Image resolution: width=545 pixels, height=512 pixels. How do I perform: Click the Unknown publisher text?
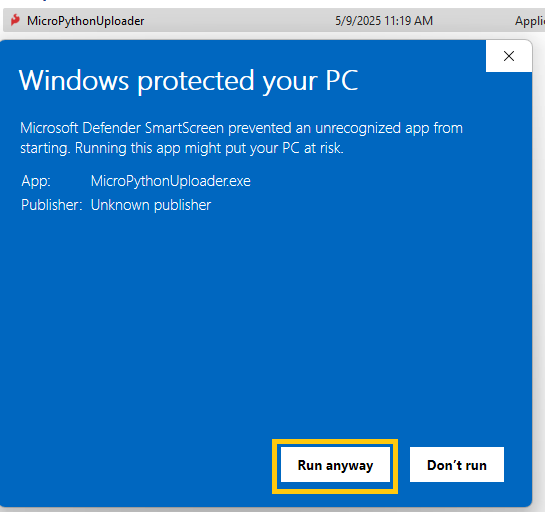pyautogui.click(x=151, y=205)
